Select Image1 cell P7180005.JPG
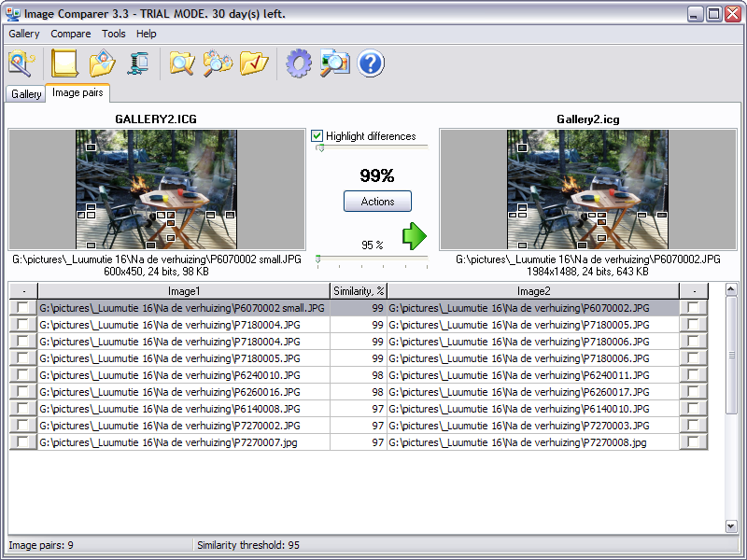The height and width of the screenshot is (560, 747). pyautogui.click(x=184, y=358)
